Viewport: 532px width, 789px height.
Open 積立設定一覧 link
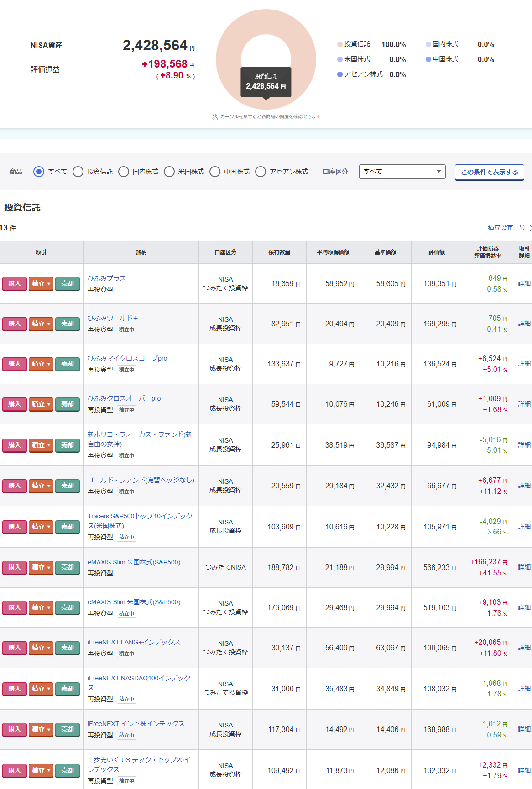(x=507, y=228)
